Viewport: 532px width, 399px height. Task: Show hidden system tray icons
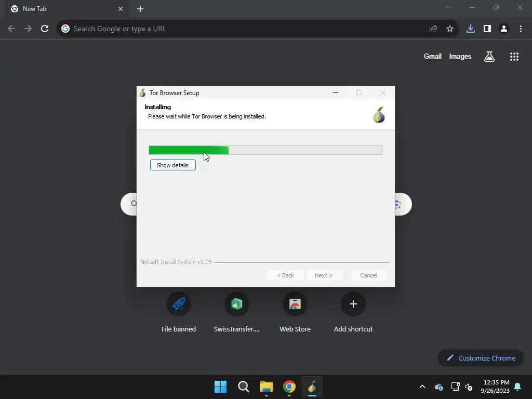pyautogui.click(x=422, y=387)
